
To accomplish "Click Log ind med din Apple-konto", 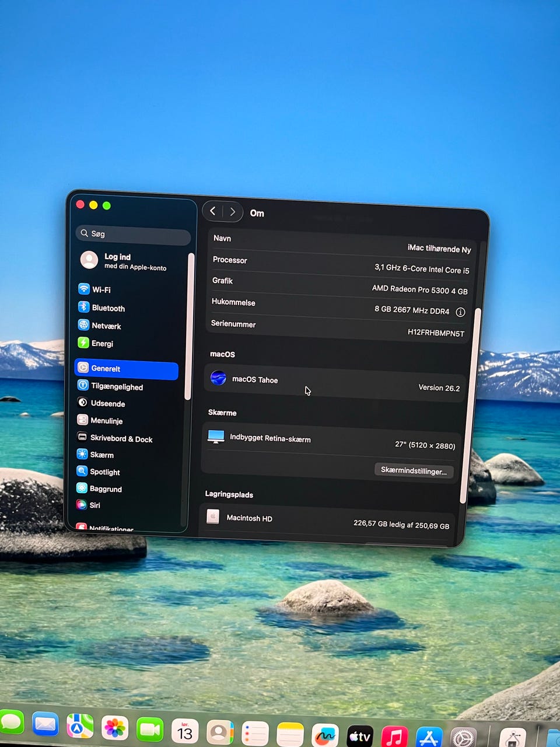I will tap(124, 261).
